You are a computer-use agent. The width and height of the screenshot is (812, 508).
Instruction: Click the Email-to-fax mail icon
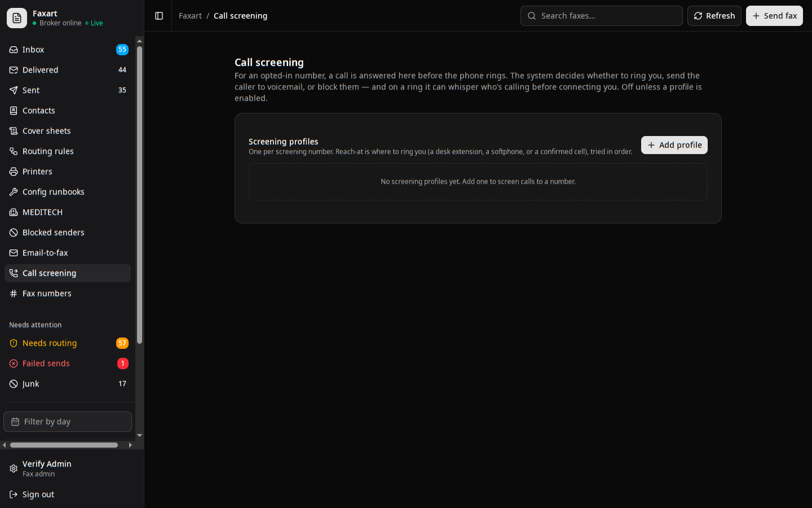pyautogui.click(x=14, y=253)
